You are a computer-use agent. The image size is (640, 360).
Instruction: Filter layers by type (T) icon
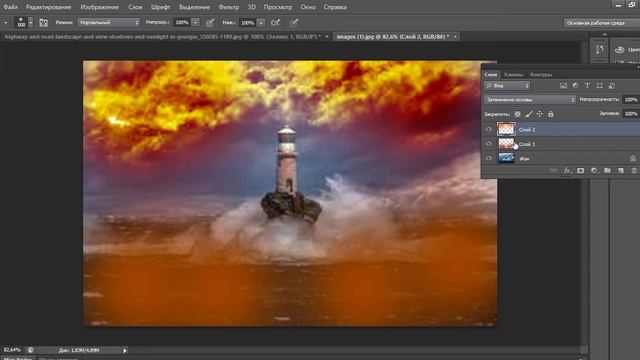[587, 86]
